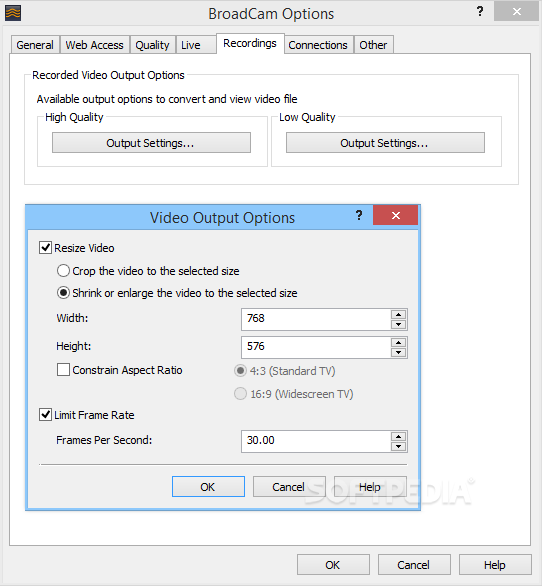Click the 'Height:' label

coord(74,346)
